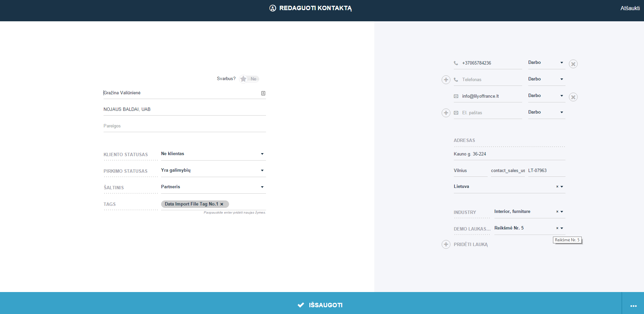The height and width of the screenshot is (314, 644).
Task: Expand the Demo laukas dropdown arrow
Action: (562, 228)
